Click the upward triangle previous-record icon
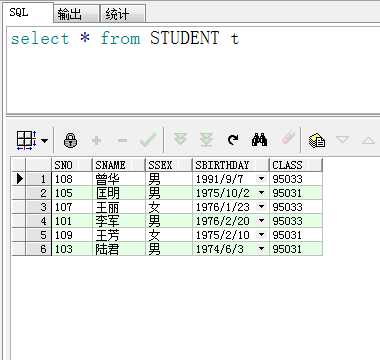The image size is (380, 360). pyautogui.click(x=368, y=140)
